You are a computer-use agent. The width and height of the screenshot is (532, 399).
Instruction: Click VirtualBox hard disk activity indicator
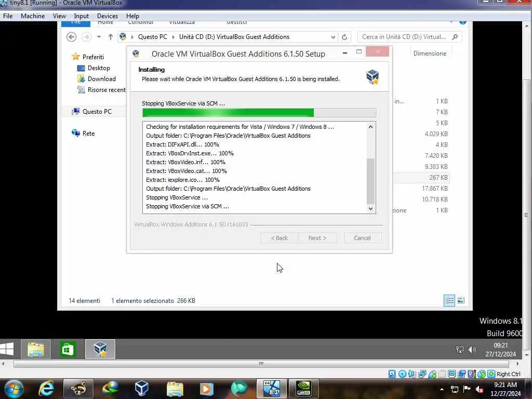(392, 374)
